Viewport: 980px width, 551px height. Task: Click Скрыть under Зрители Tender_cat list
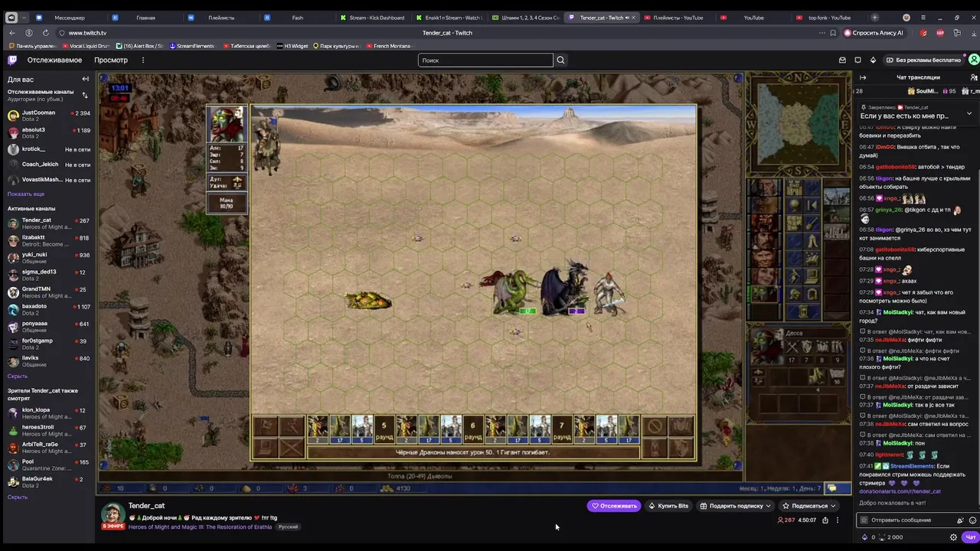(x=18, y=497)
